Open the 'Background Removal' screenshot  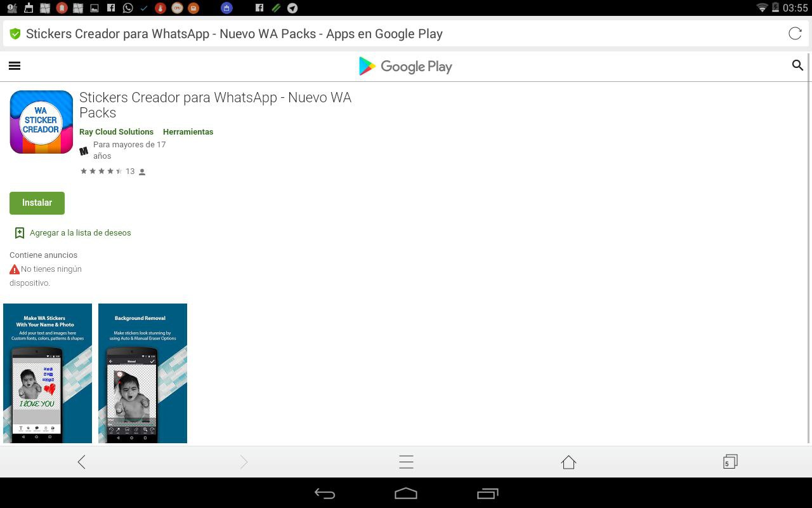point(143,373)
